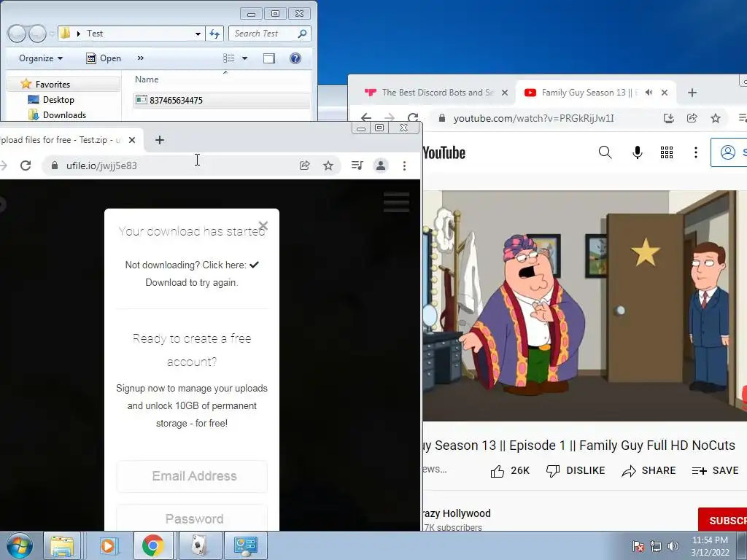
Task: Open the Explorer help icon
Action: pyautogui.click(x=295, y=58)
